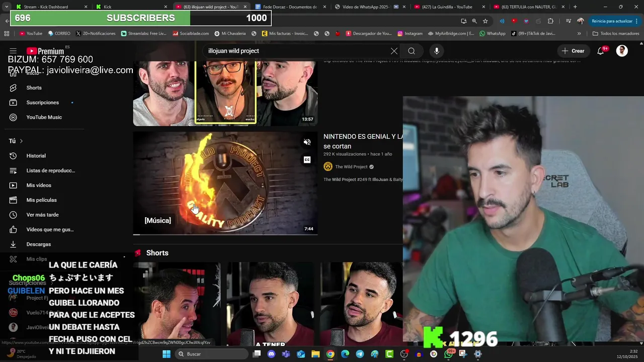Viewport: 644px width, 362px height.
Task: Open the Windows Start menu
Action: coord(167,354)
